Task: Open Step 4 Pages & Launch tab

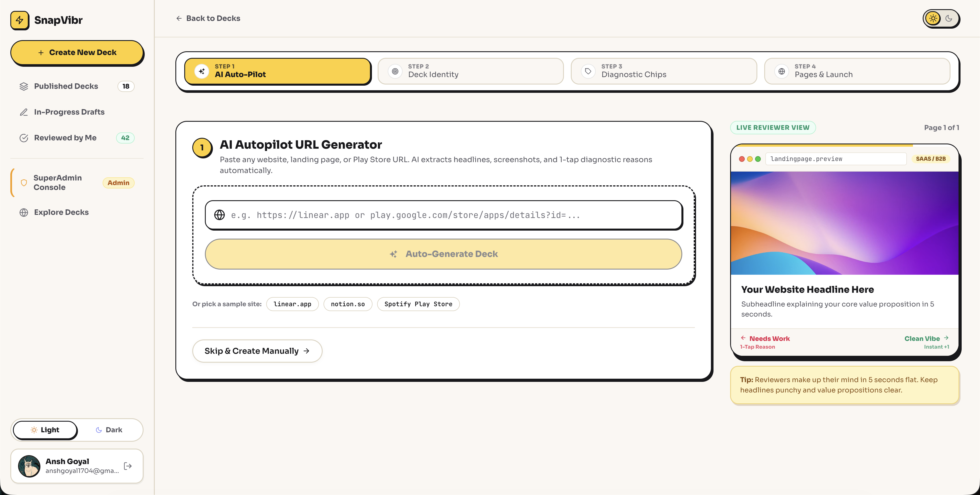Action: [x=857, y=71]
